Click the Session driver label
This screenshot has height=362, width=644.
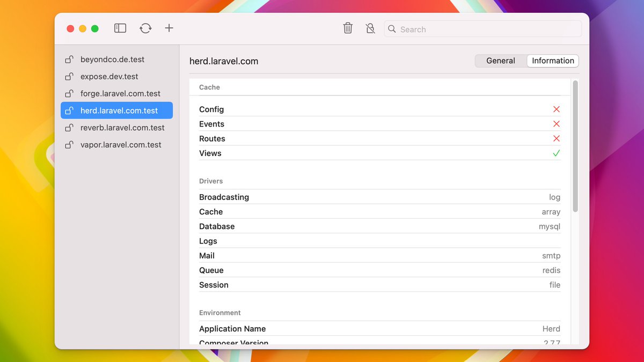(214, 285)
